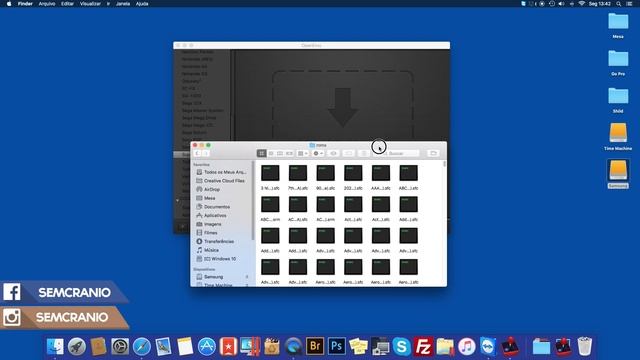Open FileZilla from the Dock
This screenshot has width=640, height=360.
[423, 347]
